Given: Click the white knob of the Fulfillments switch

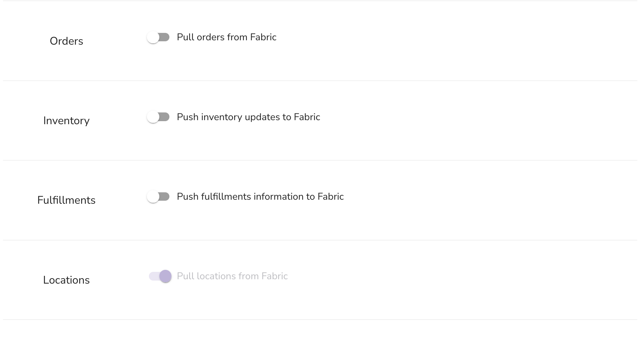Looking at the screenshot, I should pos(153,197).
